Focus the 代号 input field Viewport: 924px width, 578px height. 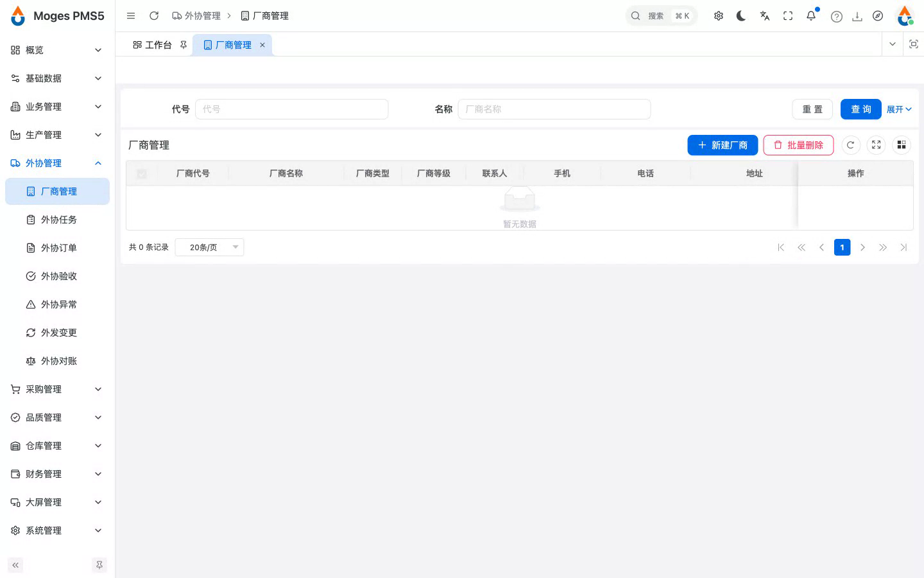pyautogui.click(x=292, y=109)
